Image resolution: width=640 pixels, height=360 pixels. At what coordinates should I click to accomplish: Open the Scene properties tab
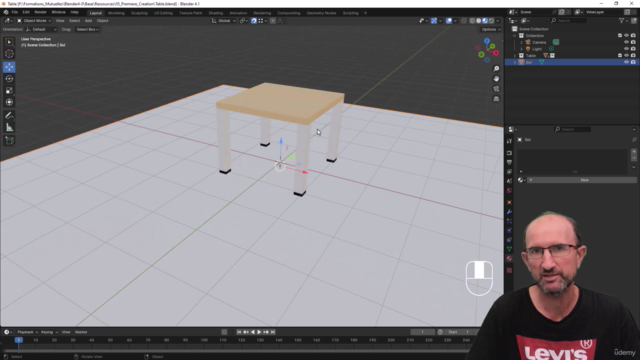coord(509,181)
